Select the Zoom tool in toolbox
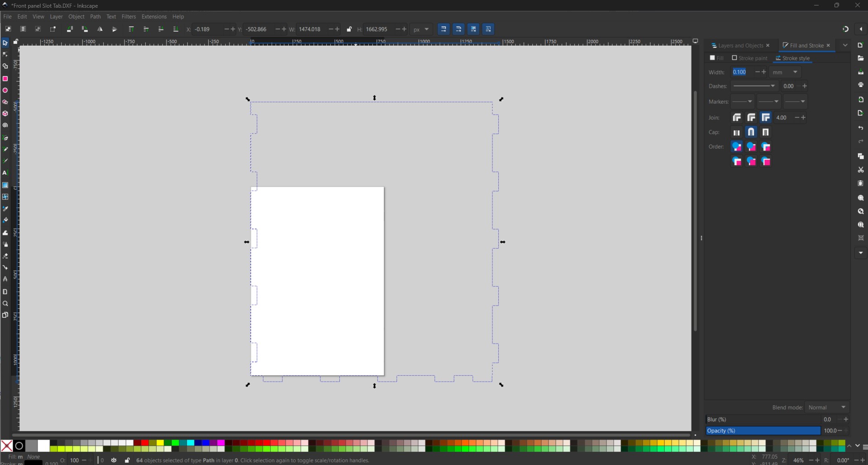The height and width of the screenshot is (465, 868). 5,303
